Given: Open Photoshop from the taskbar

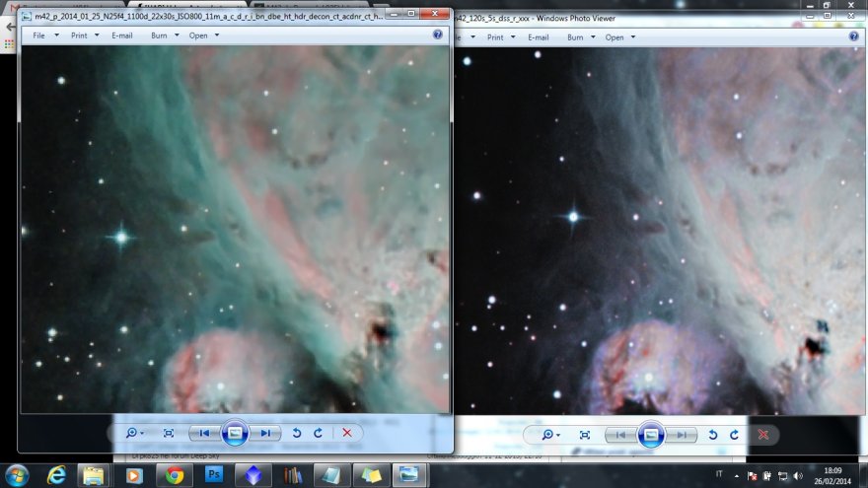Looking at the screenshot, I should 214,475.
